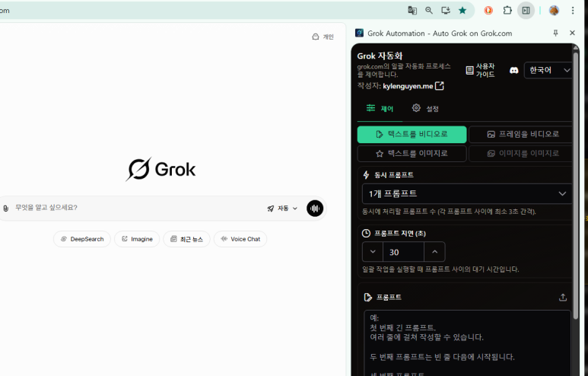Select the DeepSearch suggestion chip

click(x=82, y=239)
